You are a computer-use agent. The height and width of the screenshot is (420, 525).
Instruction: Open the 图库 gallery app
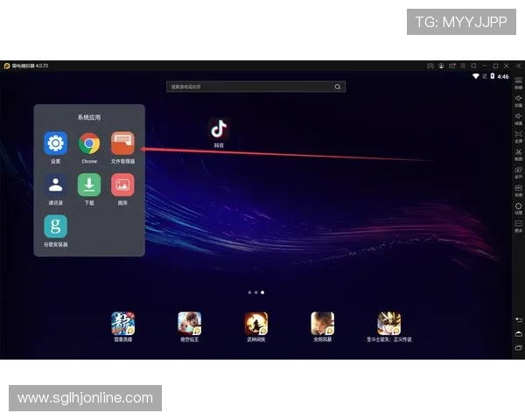pyautogui.click(x=122, y=185)
